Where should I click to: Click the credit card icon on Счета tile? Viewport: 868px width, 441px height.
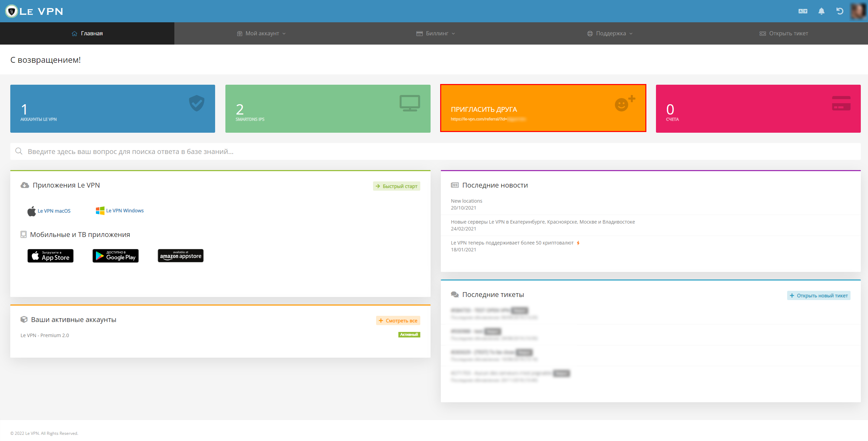coord(841,103)
